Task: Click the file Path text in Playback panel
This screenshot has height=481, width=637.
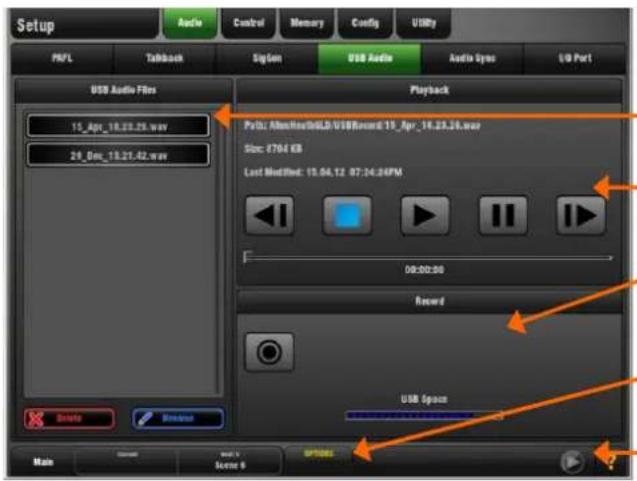Action: (x=362, y=125)
